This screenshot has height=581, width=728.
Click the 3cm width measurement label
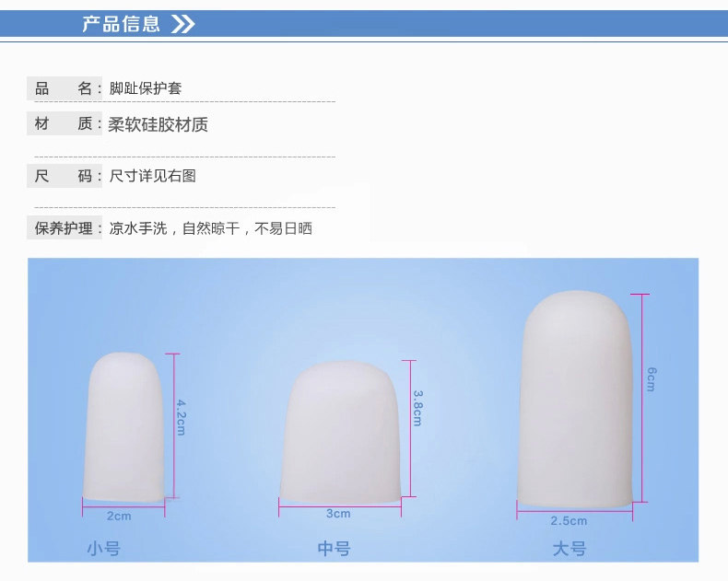tap(338, 514)
